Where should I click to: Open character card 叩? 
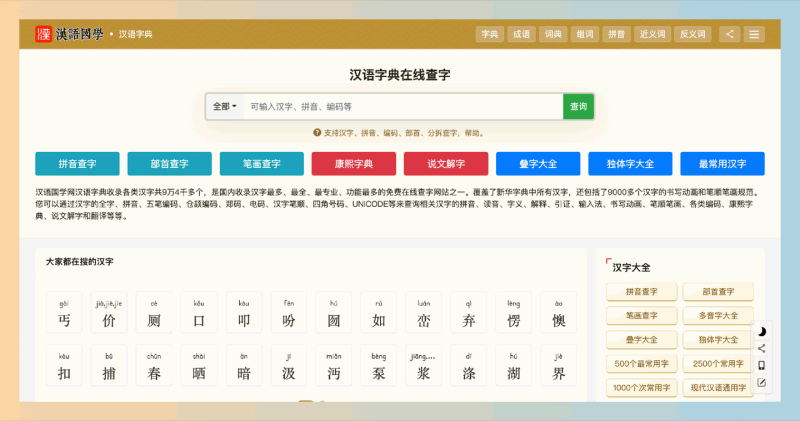pos(244,312)
